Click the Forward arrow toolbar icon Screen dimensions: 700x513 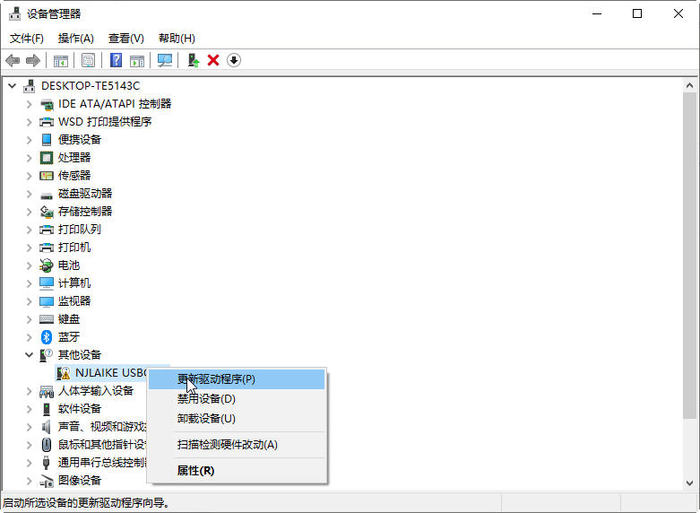point(33,60)
